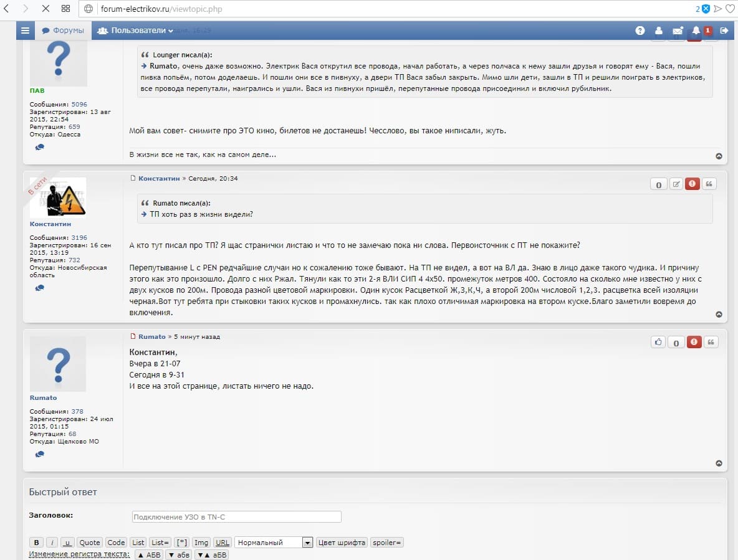Open the hamburger menu in forum navbar
This screenshot has height=560, width=738.
click(24, 31)
